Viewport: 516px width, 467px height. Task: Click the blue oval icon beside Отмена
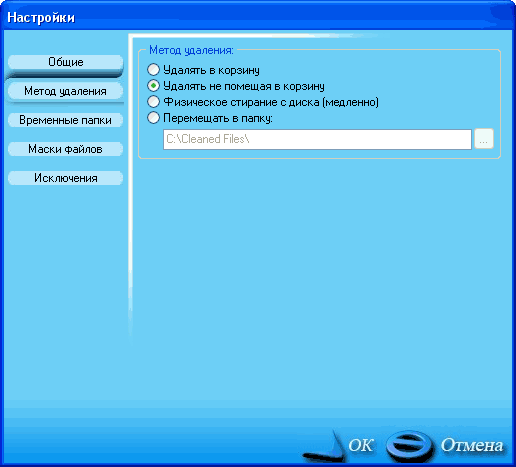[x=410, y=446]
